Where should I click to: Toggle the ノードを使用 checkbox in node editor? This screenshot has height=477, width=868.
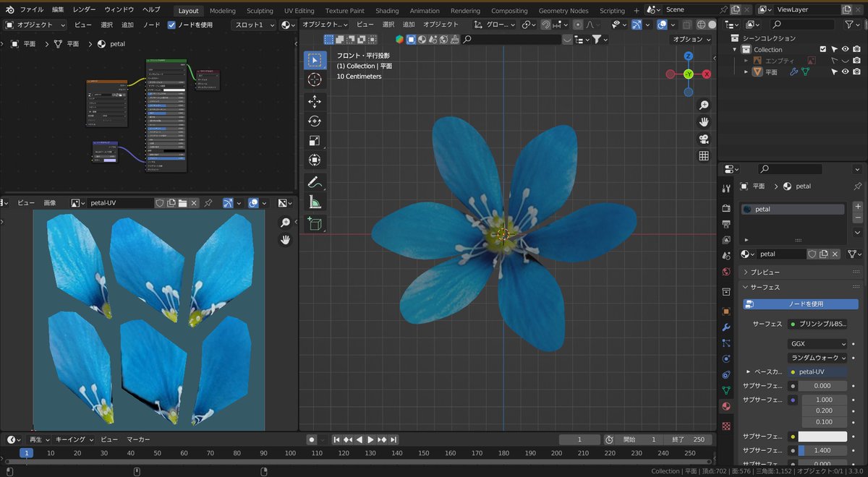[x=171, y=25]
